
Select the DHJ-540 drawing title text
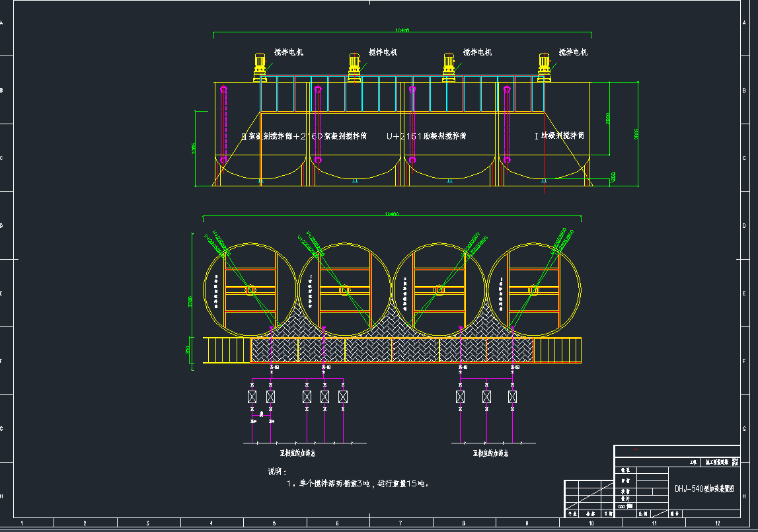704,489
